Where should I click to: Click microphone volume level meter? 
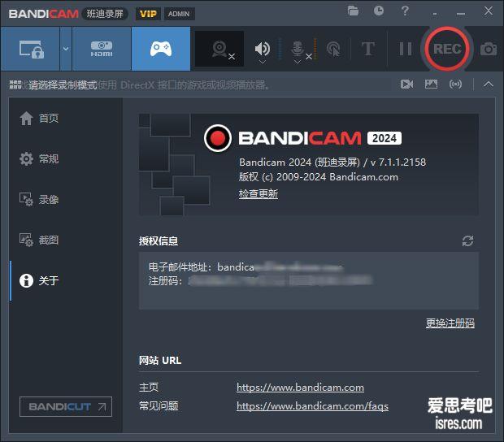pos(315,49)
